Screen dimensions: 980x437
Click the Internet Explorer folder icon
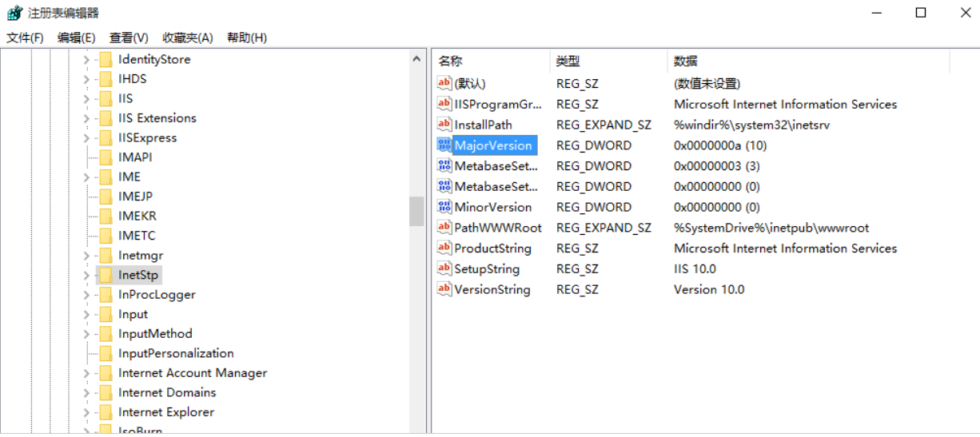pyautogui.click(x=106, y=412)
